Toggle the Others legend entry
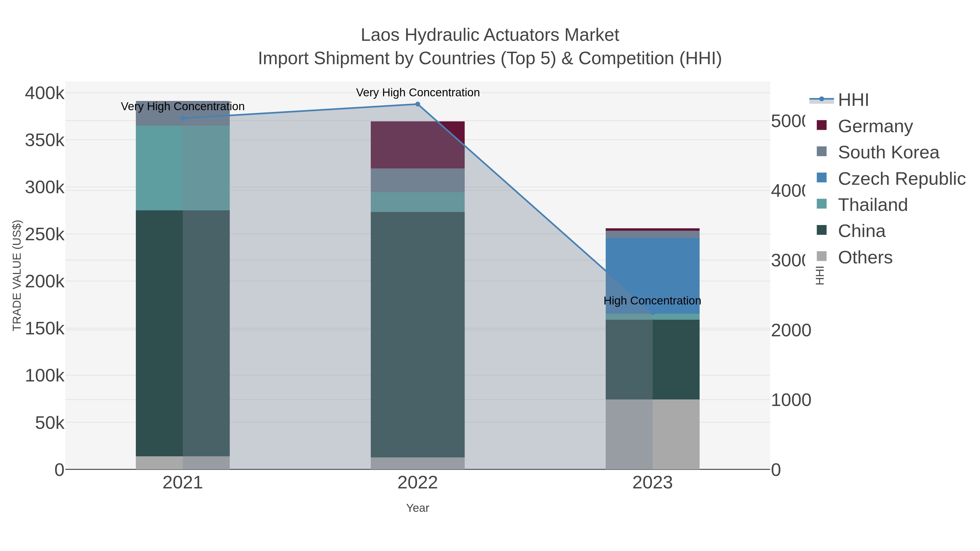 click(x=855, y=257)
